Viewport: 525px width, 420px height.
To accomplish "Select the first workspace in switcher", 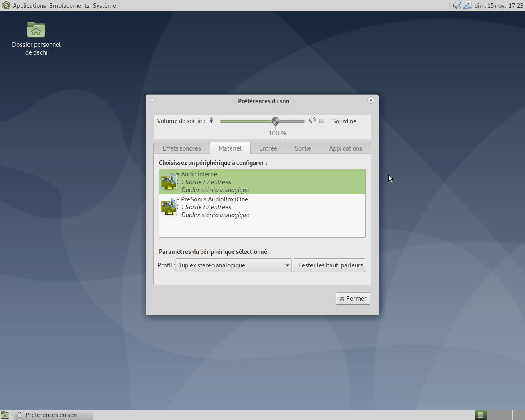I will point(480,415).
